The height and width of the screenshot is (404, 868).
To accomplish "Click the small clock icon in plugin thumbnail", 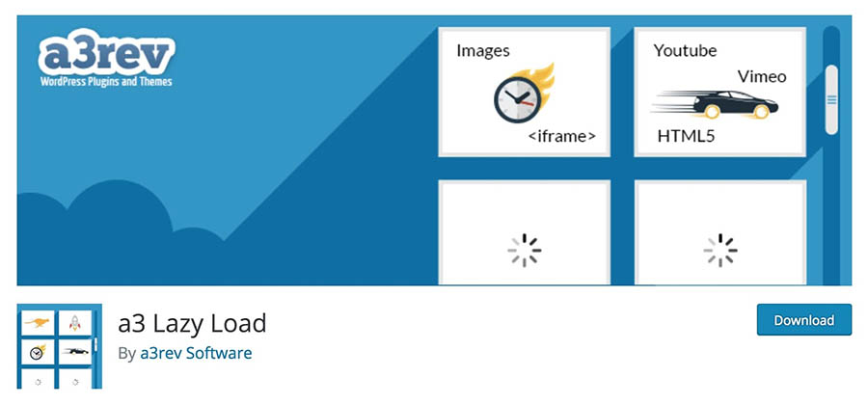I will tap(38, 352).
